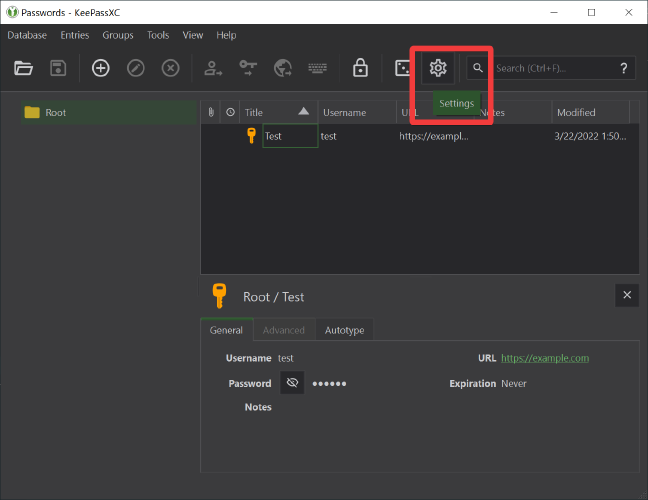This screenshot has width=648, height=500.
Task: Toggle password visibility eye icon
Action: pyautogui.click(x=292, y=383)
